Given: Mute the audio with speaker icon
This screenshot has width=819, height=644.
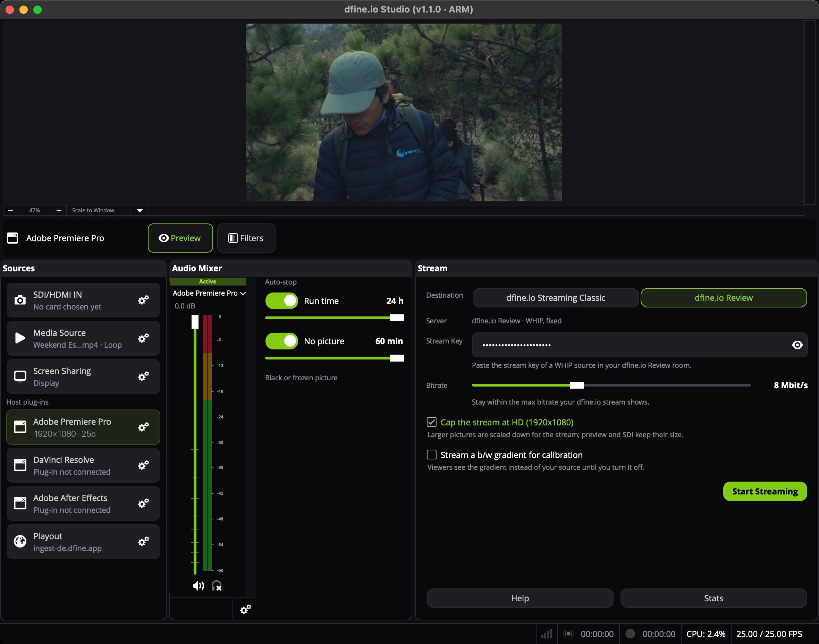Looking at the screenshot, I should (199, 586).
